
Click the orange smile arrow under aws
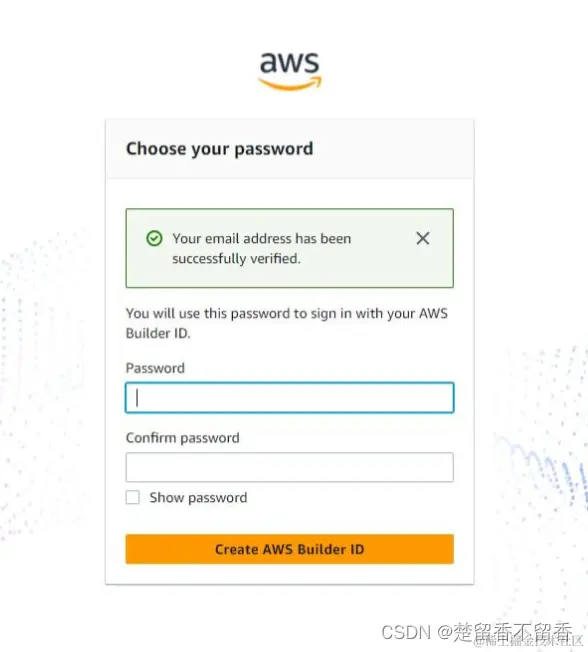click(290, 84)
